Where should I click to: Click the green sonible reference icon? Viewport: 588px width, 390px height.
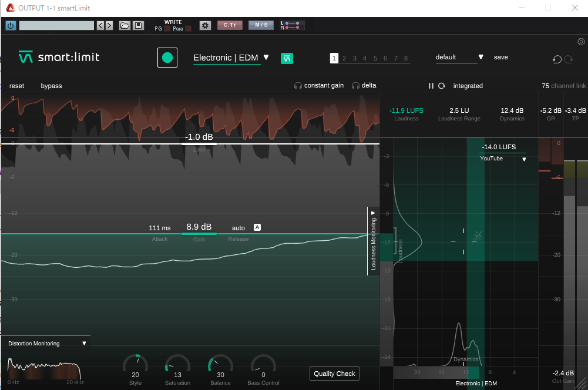click(x=287, y=58)
